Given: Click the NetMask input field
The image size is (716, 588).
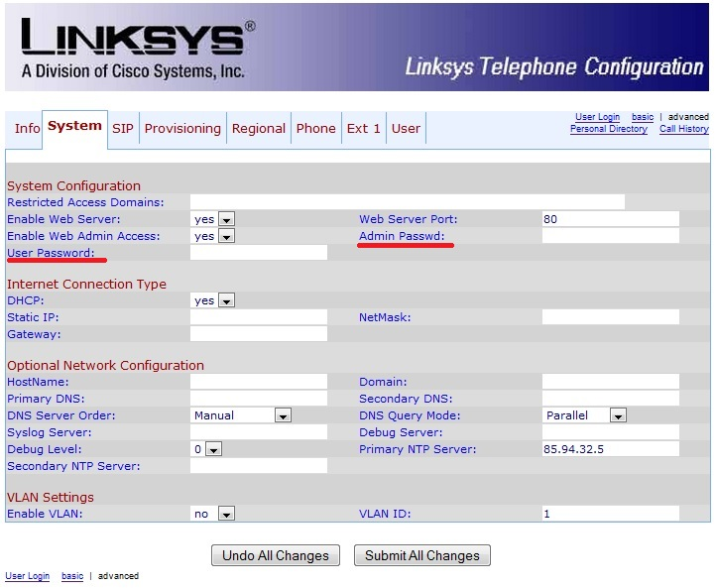Looking at the screenshot, I should pos(611,317).
